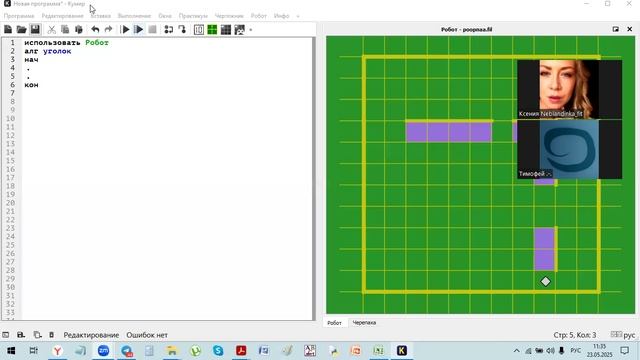Click the vertical scrollbar of the code editor
640x360 pixels.
[314, 179]
